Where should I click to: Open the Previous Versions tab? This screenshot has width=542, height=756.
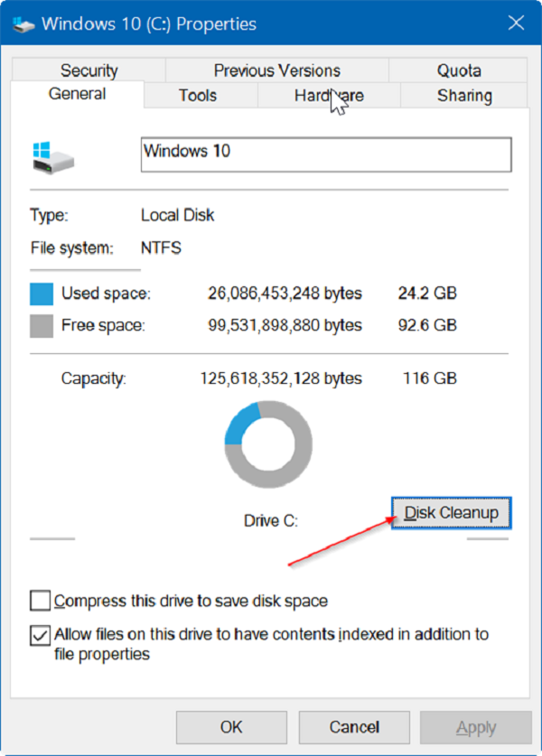tap(276, 70)
